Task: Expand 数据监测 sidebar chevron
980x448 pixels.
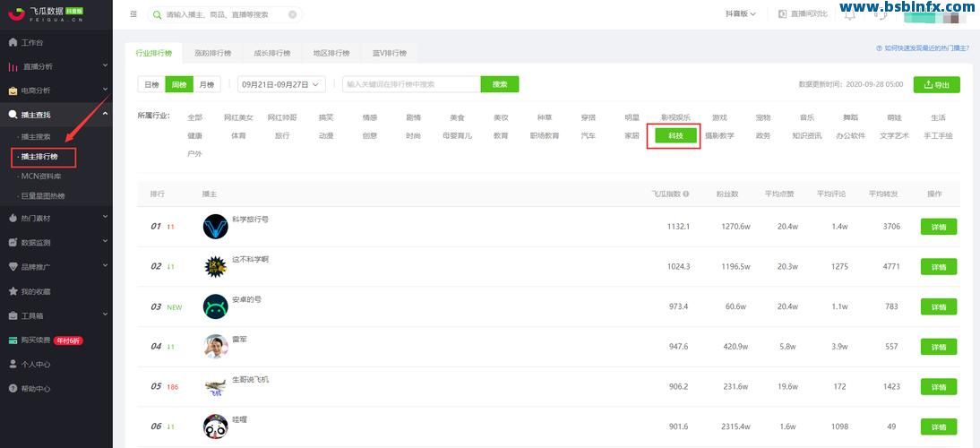Action: click(105, 242)
